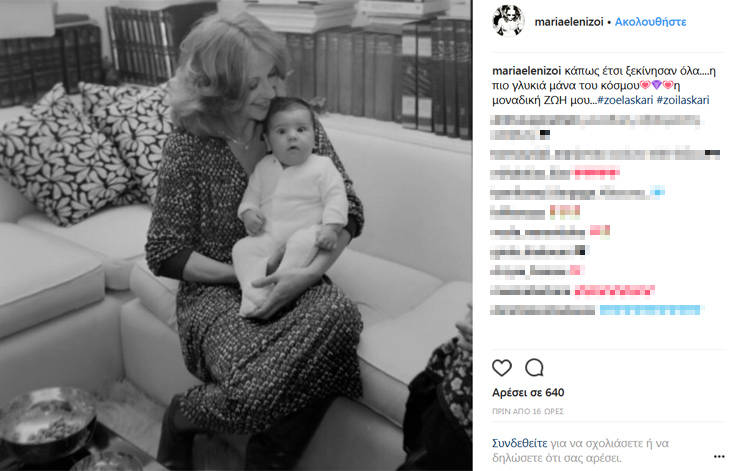The width and height of the screenshot is (735, 471).
Task: Click the mariaelenizoi username starting the caption
Action: pos(526,71)
